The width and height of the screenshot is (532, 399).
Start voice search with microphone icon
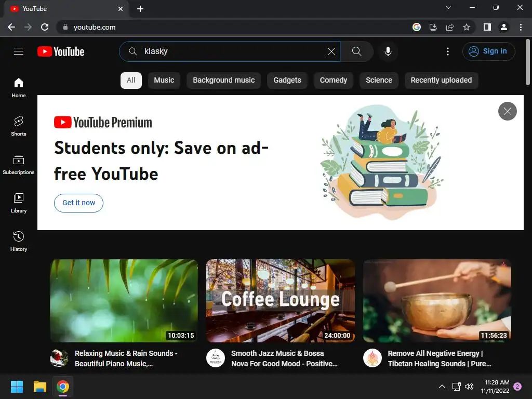[x=388, y=51]
